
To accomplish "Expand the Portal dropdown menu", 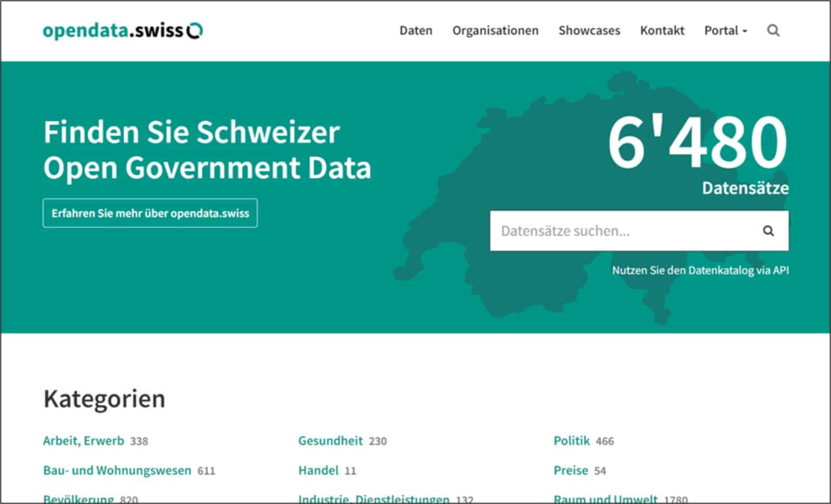I will 725,31.
